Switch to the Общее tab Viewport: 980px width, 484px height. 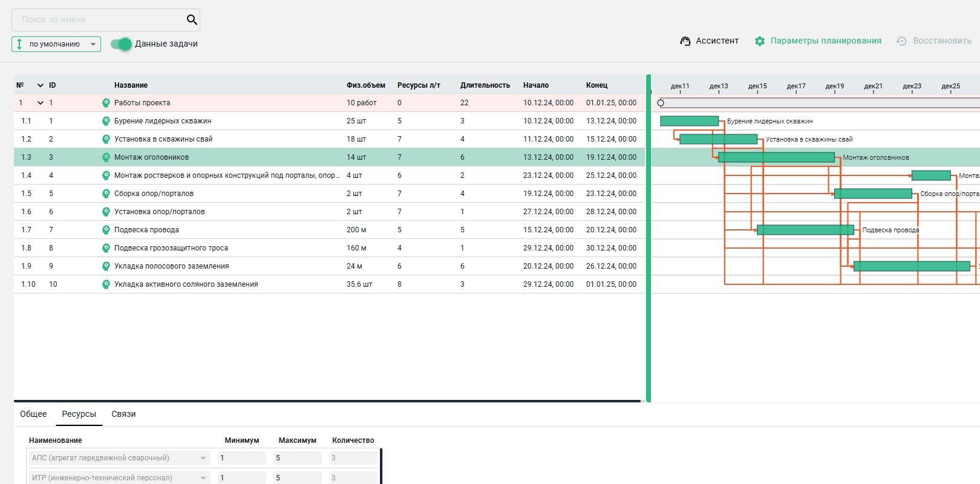(x=33, y=414)
